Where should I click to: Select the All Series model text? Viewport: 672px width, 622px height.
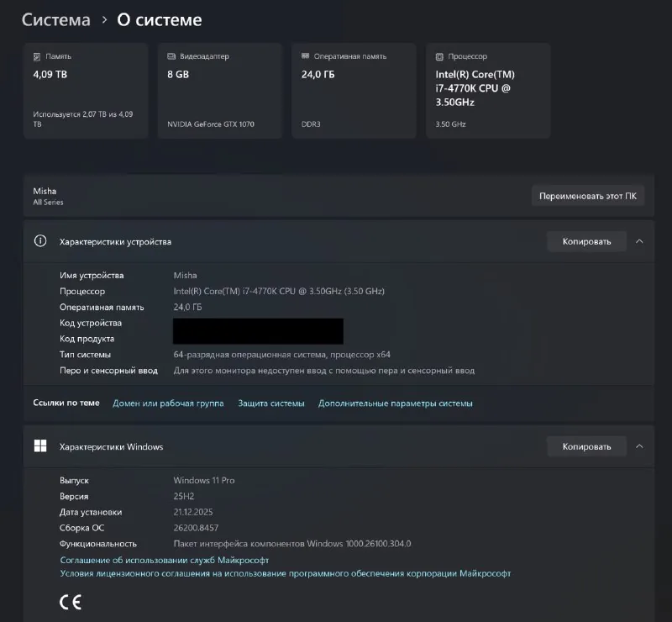point(48,203)
